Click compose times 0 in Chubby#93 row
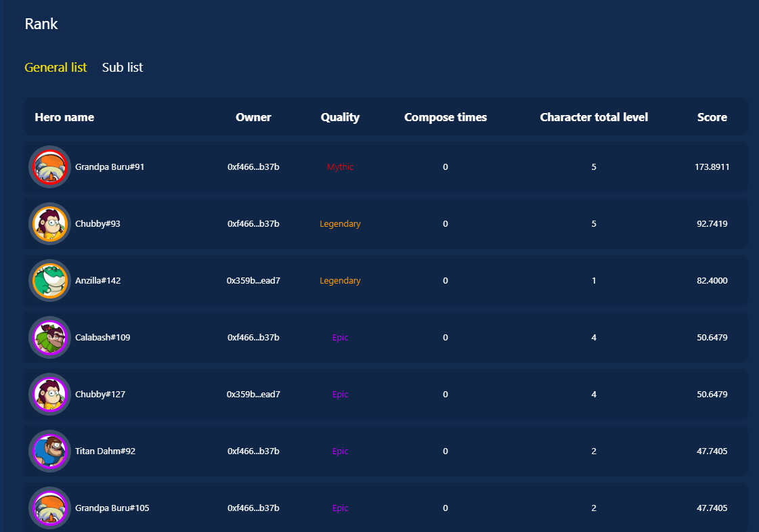Screen dimensions: 759x532 (446, 223)
